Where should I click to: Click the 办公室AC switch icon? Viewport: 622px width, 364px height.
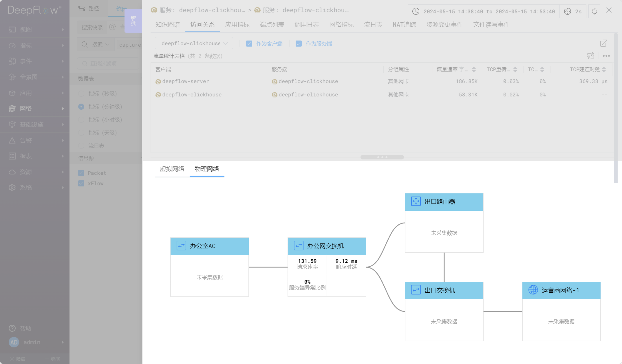pyautogui.click(x=181, y=246)
